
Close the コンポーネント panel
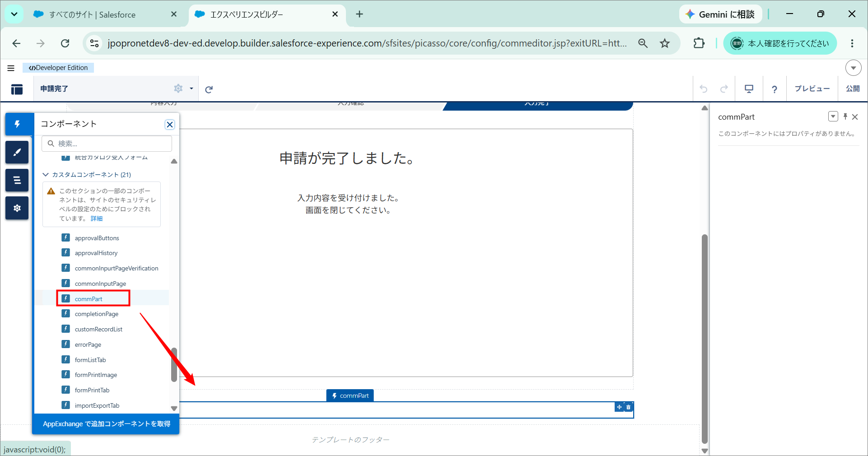(170, 125)
